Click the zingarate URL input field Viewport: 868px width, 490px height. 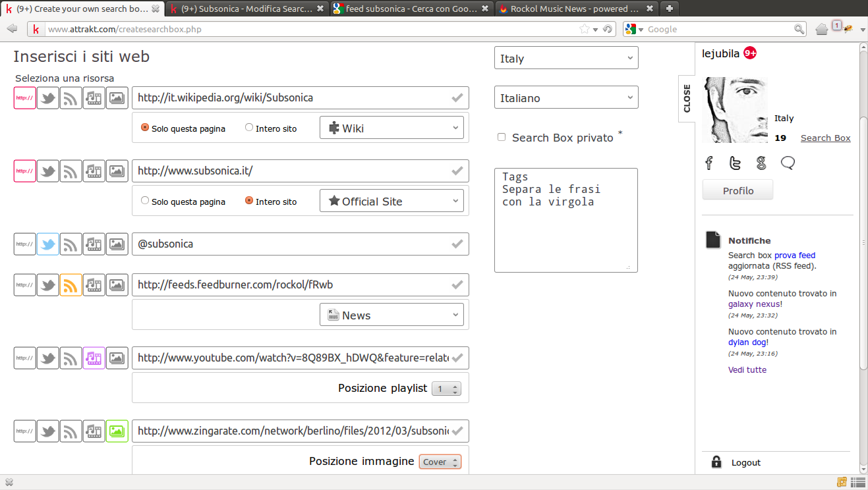301,431
